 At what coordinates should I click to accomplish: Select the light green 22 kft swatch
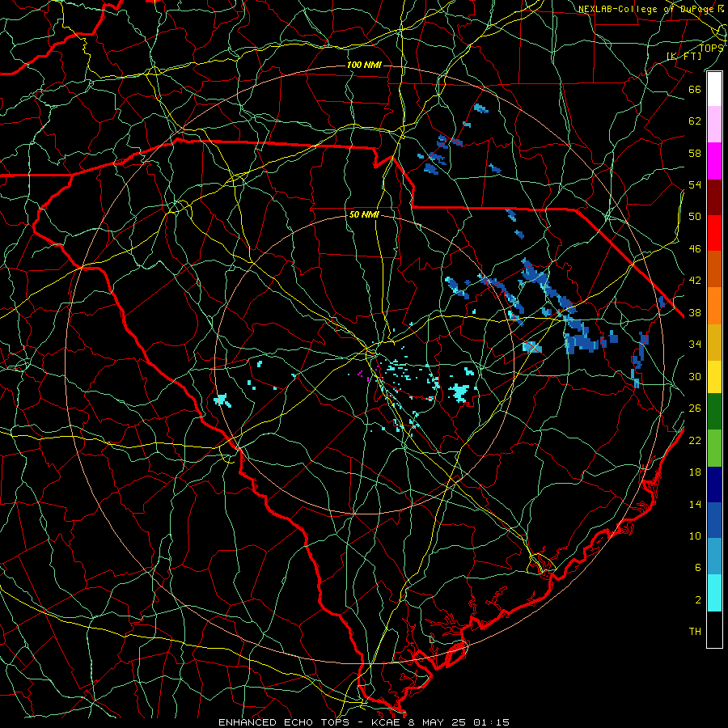click(714, 448)
